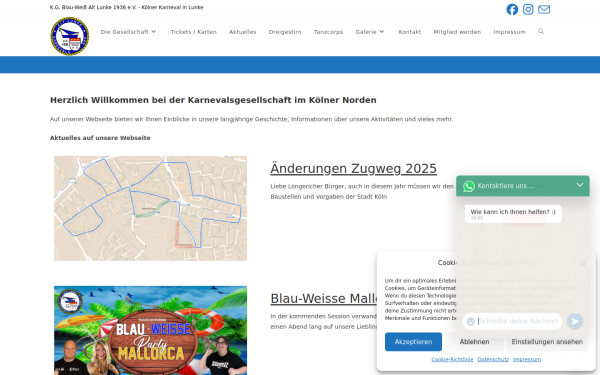Expand the Galerie menu
This screenshot has height=375, width=600.
370,32
